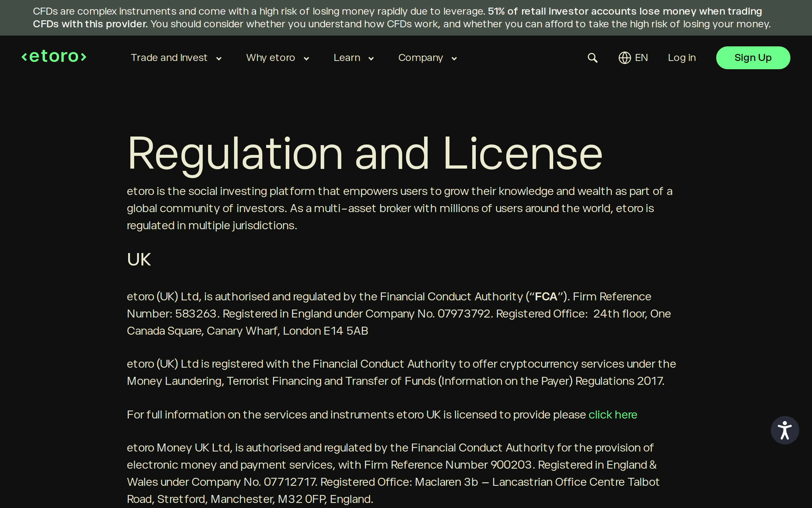Click the Sign Up button
Viewport: 812px width, 508px height.
tap(753, 58)
